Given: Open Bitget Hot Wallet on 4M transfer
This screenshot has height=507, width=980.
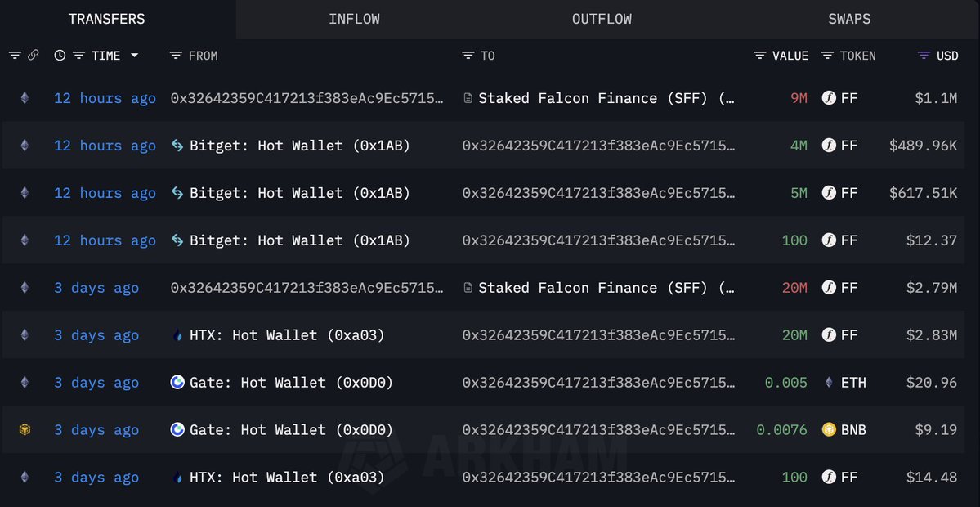Looking at the screenshot, I should click(299, 146).
